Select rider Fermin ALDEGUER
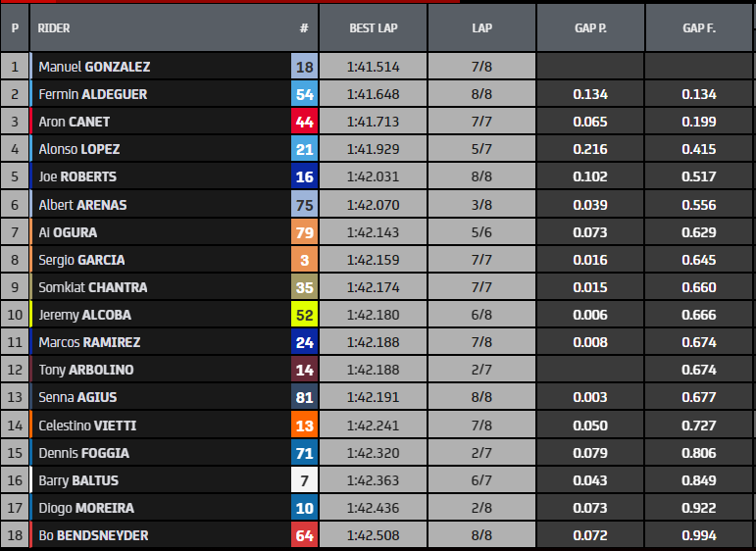The width and height of the screenshot is (756, 551). click(x=93, y=94)
